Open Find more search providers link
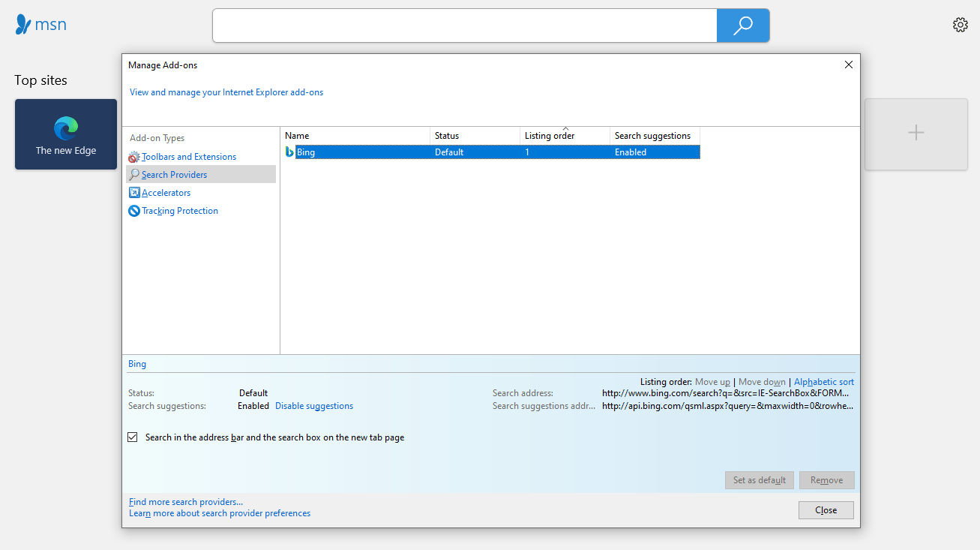The image size is (980, 550). [186, 502]
